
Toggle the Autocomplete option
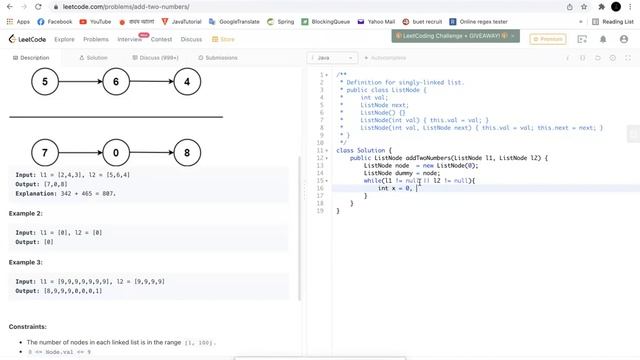385,58
